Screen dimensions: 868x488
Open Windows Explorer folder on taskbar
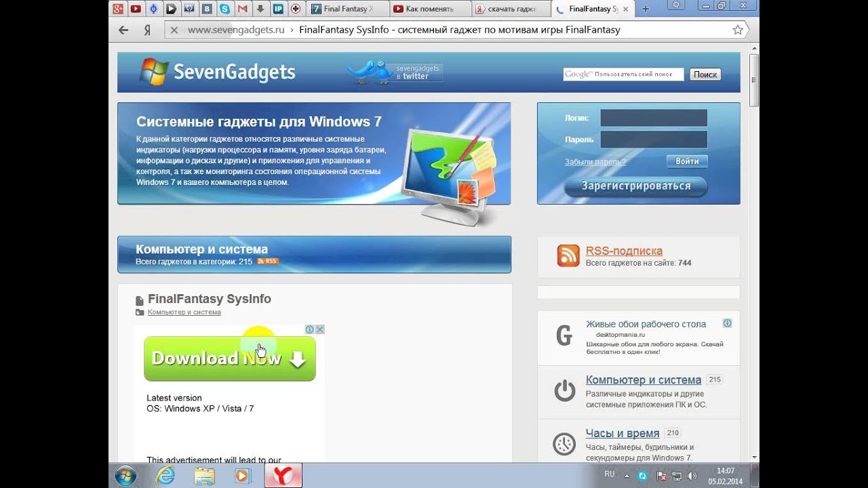204,476
